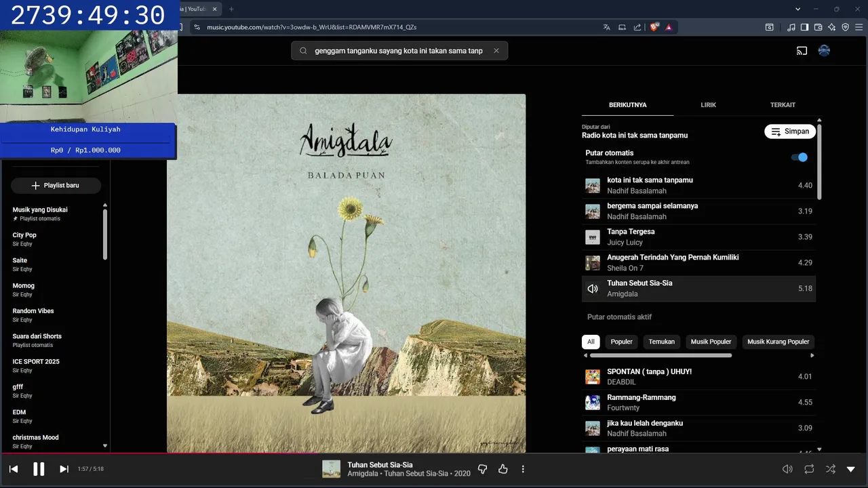Toggle shuffle in the player bar
This screenshot has height=488, width=868.
[x=831, y=469]
